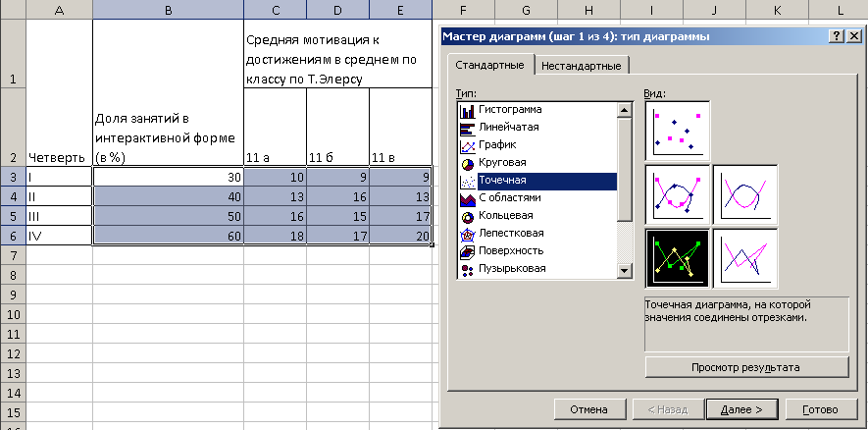Click cell C3 with value 10
This screenshot has height=430, width=868.
pos(276,177)
